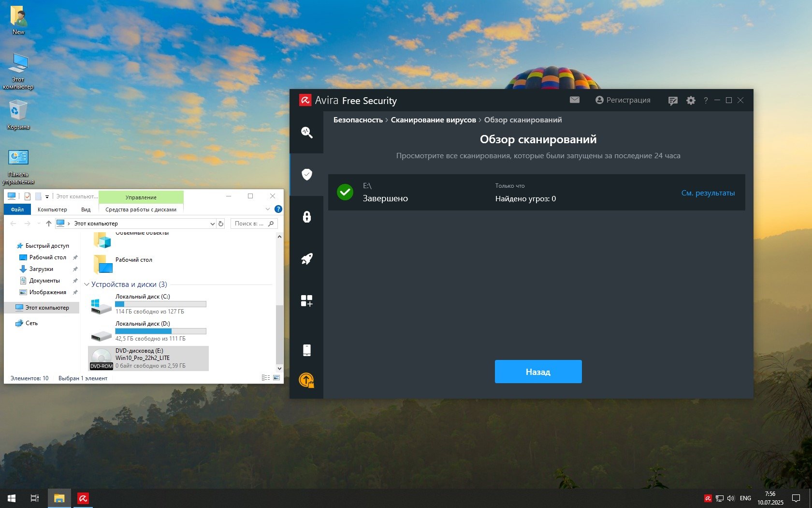Open recent locations dropdown arrow in Explorer
The width and height of the screenshot is (812, 508).
coord(39,224)
